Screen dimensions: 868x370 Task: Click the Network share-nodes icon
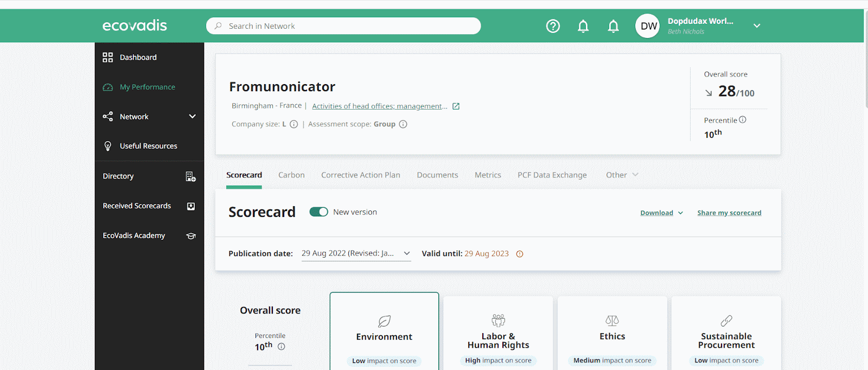(108, 117)
